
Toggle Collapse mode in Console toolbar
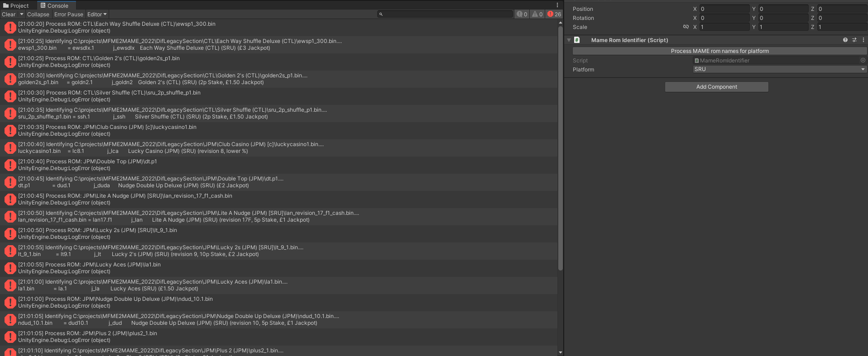[38, 14]
